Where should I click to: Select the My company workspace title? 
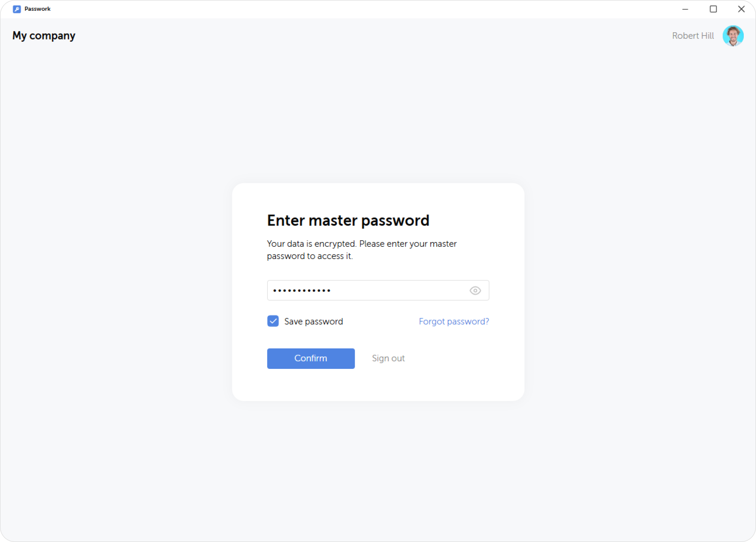coord(43,36)
